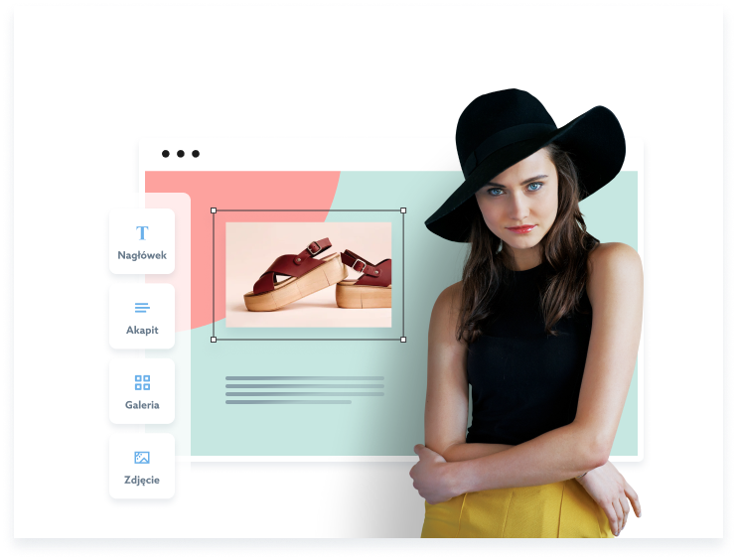Click the first dot in the window title bar
This screenshot has width=737, height=560.
[x=166, y=154]
